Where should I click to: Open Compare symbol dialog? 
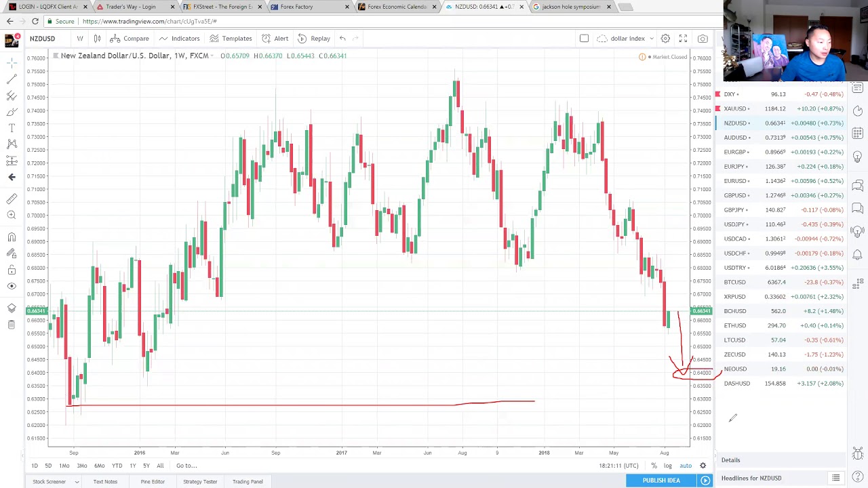click(x=130, y=39)
